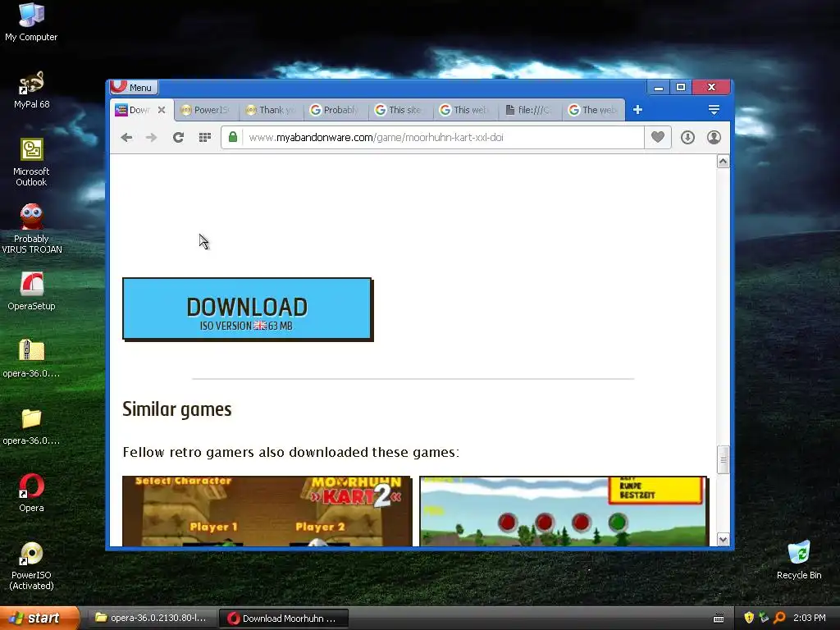Switch to the file:///C tab
The image size is (840, 630).
(531, 110)
